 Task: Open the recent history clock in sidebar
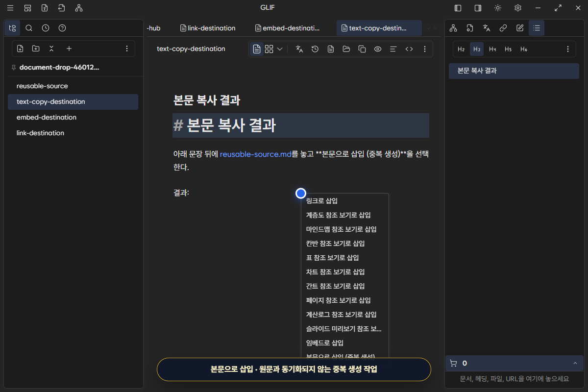46,28
